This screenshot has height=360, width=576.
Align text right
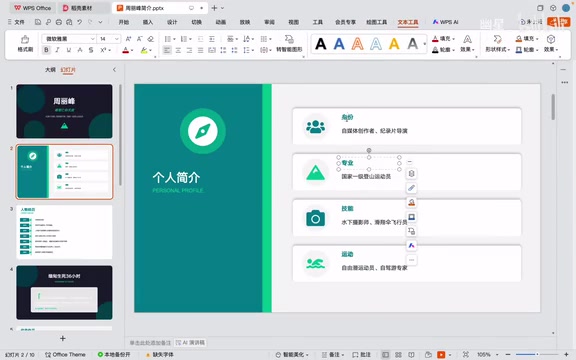189,50
